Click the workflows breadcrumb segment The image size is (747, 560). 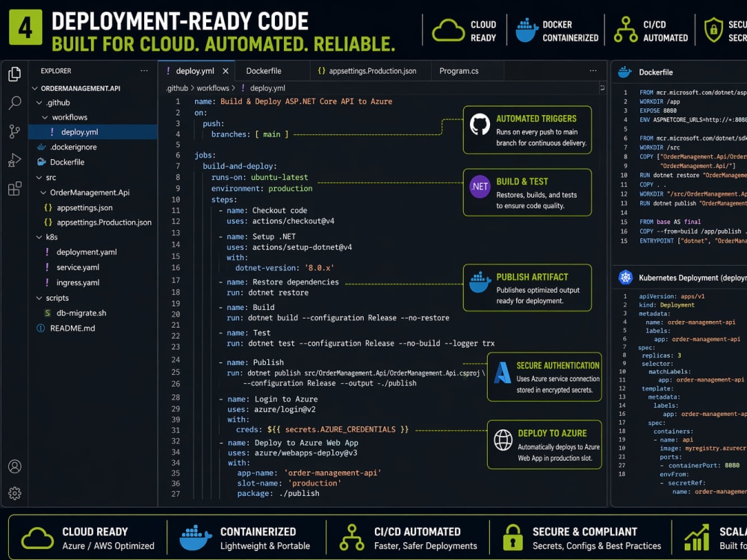point(213,88)
